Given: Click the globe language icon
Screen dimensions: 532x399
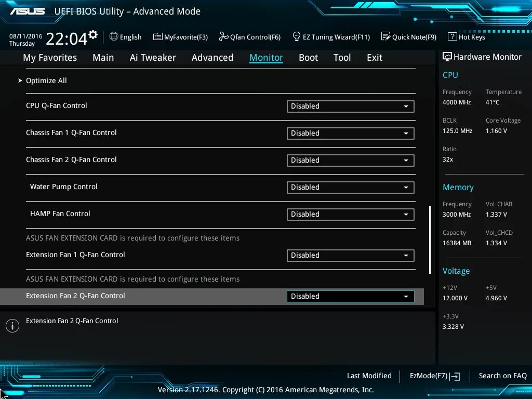Looking at the screenshot, I should coord(114,36).
